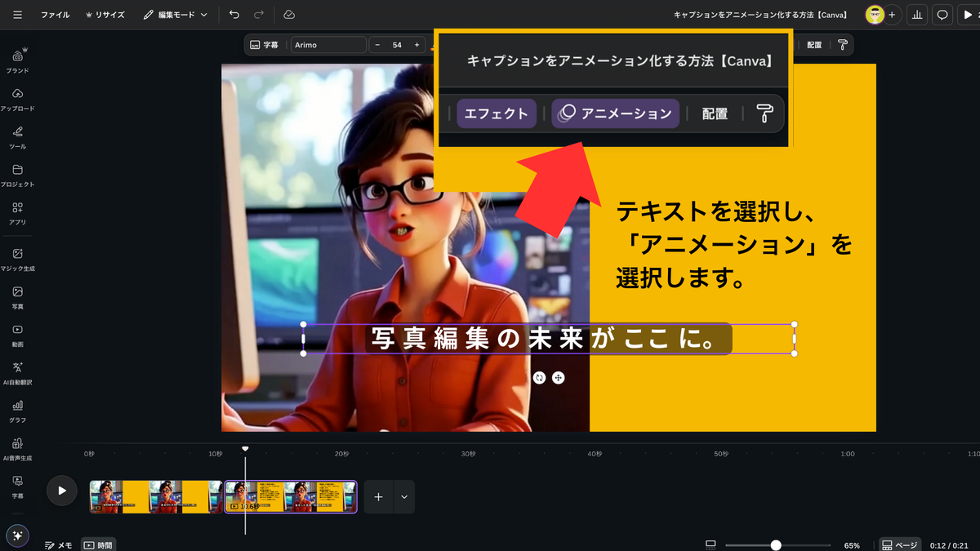This screenshot has height=551, width=980.
Task: Open the リサイズ menu
Action: (105, 15)
